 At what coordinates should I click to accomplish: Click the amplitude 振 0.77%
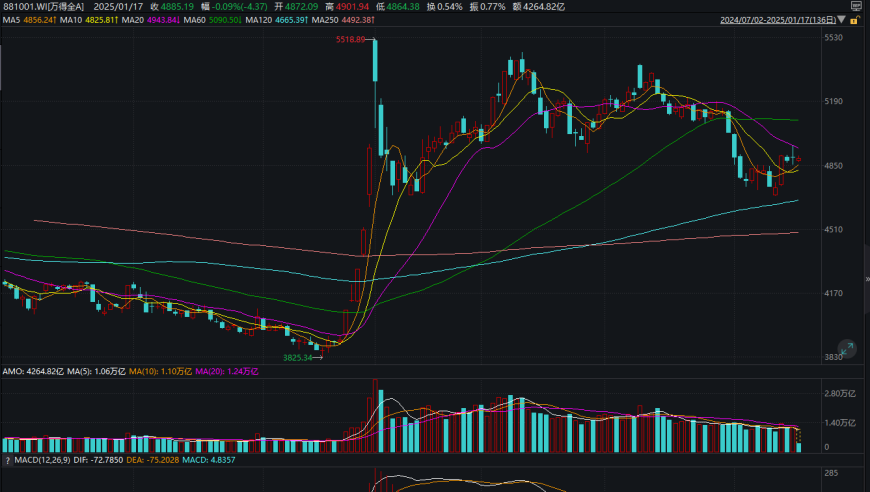pos(487,7)
